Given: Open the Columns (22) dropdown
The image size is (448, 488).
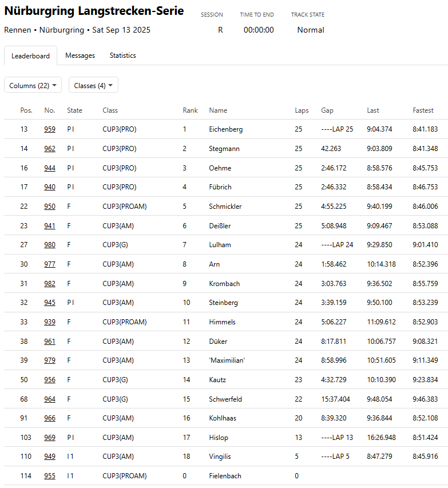Looking at the screenshot, I should [33, 85].
